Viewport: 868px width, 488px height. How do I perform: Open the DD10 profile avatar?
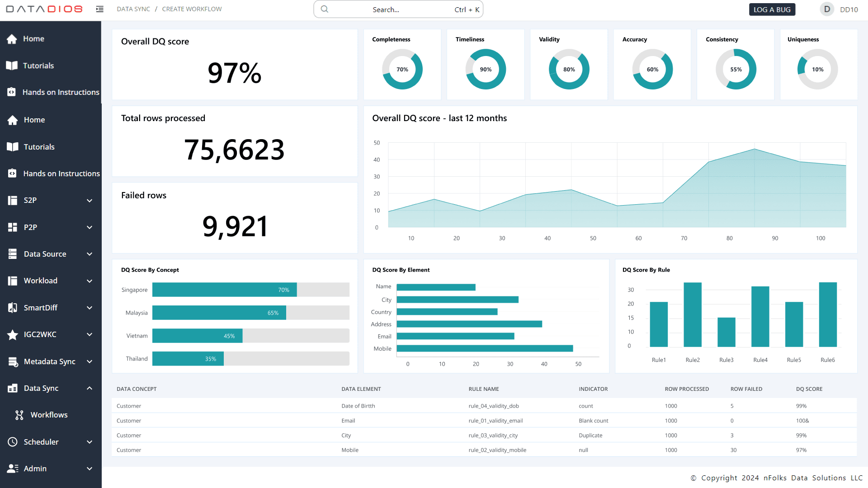826,9
